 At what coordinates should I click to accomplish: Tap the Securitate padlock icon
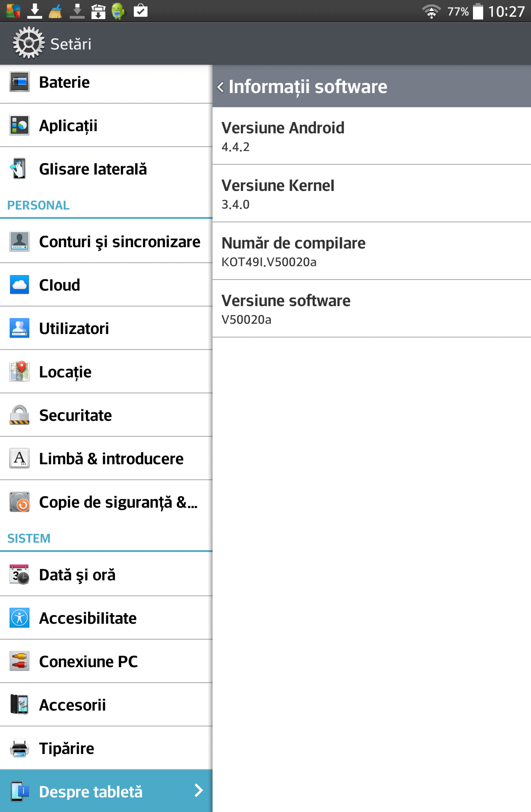pos(19,415)
